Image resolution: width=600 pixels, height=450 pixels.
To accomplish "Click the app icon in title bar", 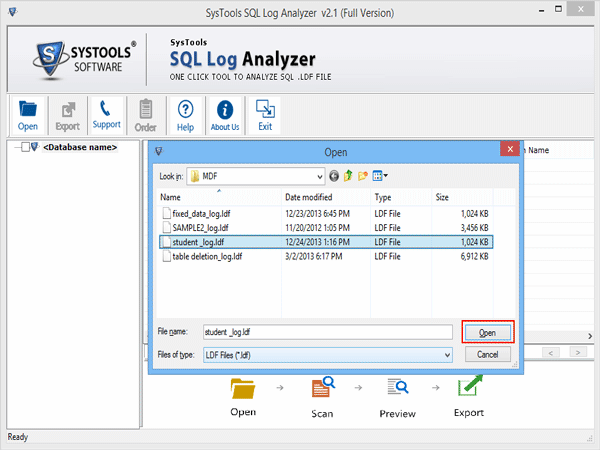I will pyautogui.click(x=13, y=12).
